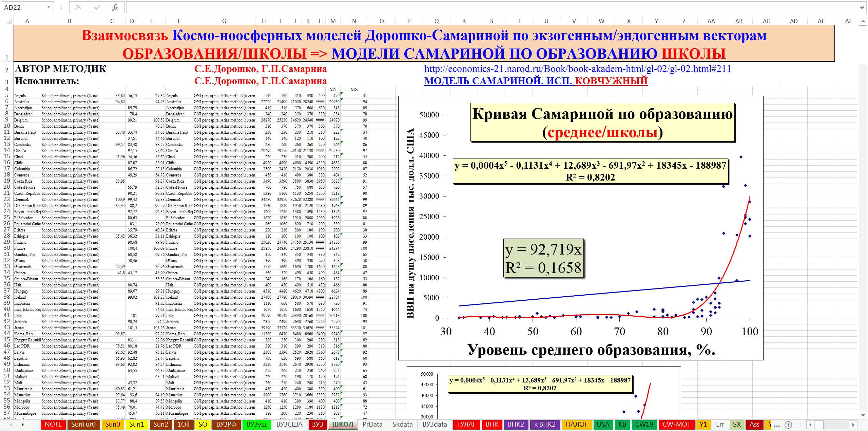Click horizontal scrollbar right arrow
Viewport: 868px width, 431px height.
(853, 425)
